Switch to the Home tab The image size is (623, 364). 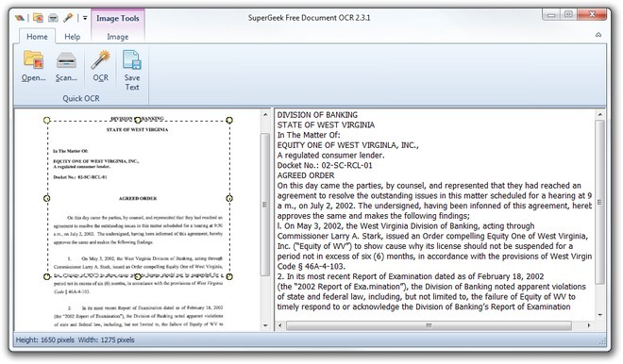[37, 37]
